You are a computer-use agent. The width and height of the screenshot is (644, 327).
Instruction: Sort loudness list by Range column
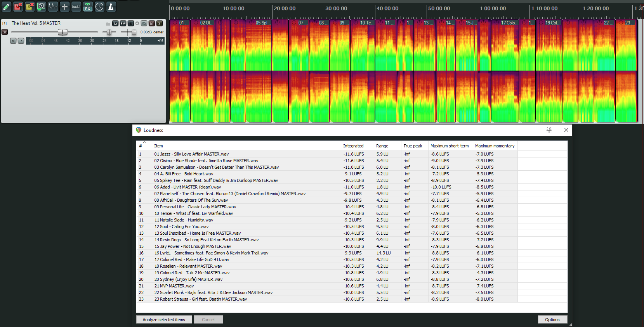coord(382,146)
